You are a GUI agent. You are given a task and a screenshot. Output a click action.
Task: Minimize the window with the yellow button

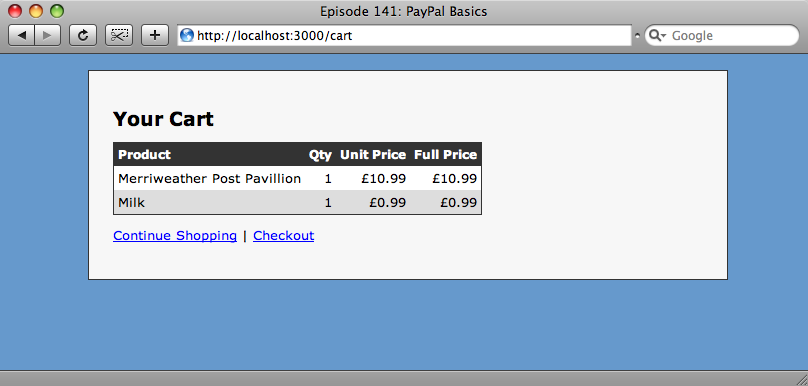coord(36,11)
